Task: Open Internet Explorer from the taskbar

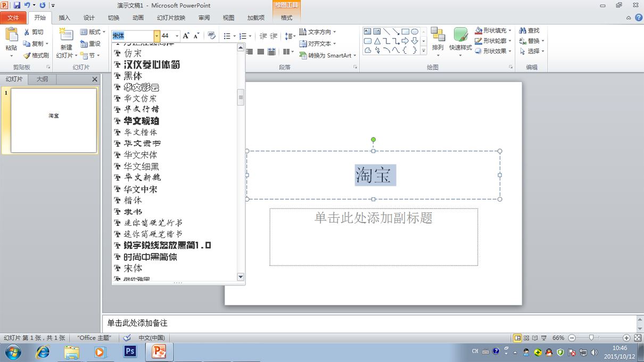Action: pos(42,352)
